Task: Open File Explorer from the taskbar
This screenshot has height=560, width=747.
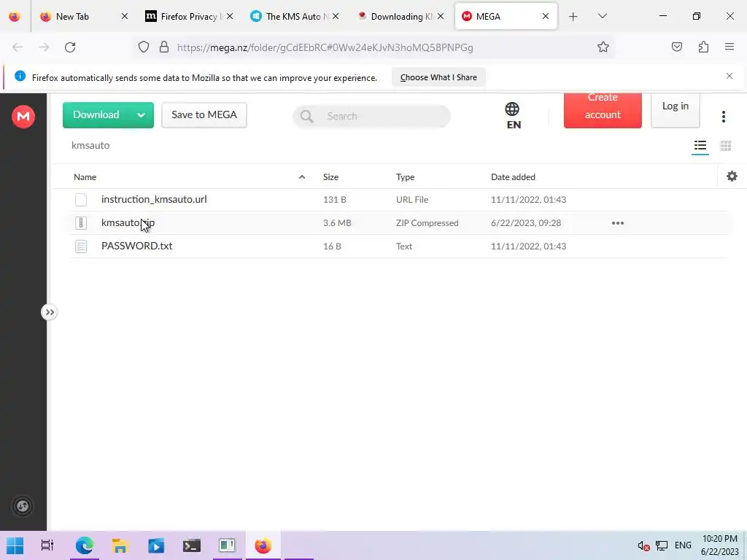Action: tap(120, 545)
